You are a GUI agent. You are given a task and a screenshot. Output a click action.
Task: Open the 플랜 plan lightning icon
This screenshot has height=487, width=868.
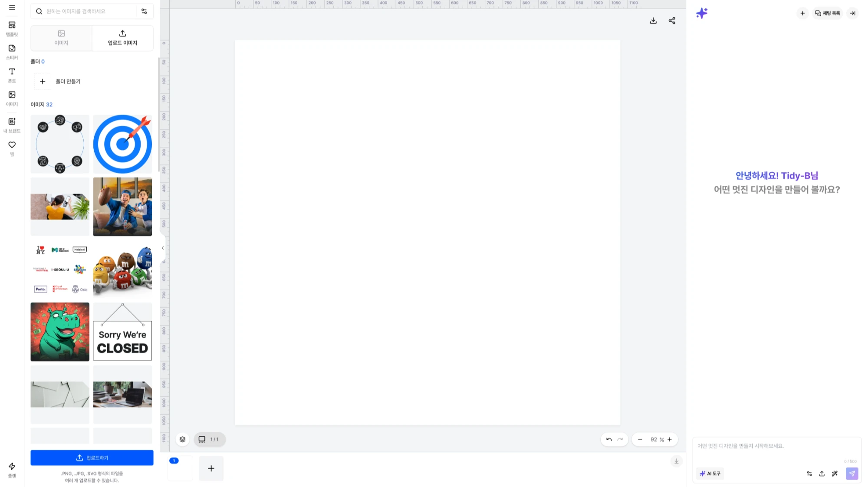(x=12, y=470)
